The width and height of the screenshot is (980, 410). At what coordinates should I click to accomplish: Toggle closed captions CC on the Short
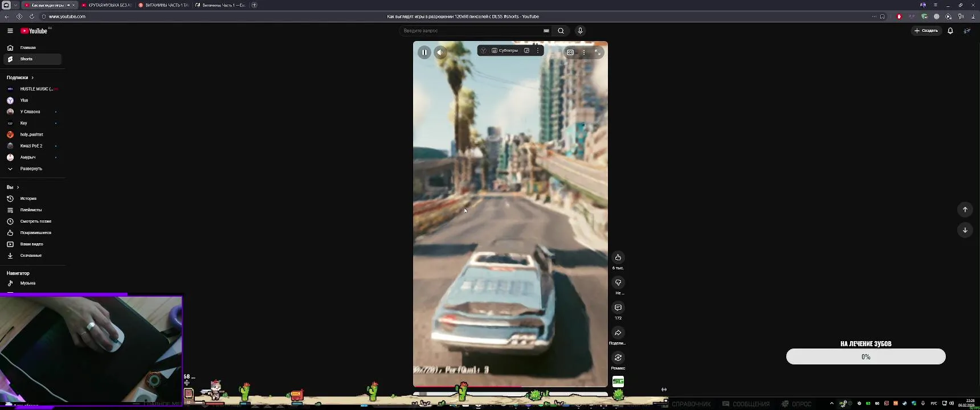(x=570, y=52)
